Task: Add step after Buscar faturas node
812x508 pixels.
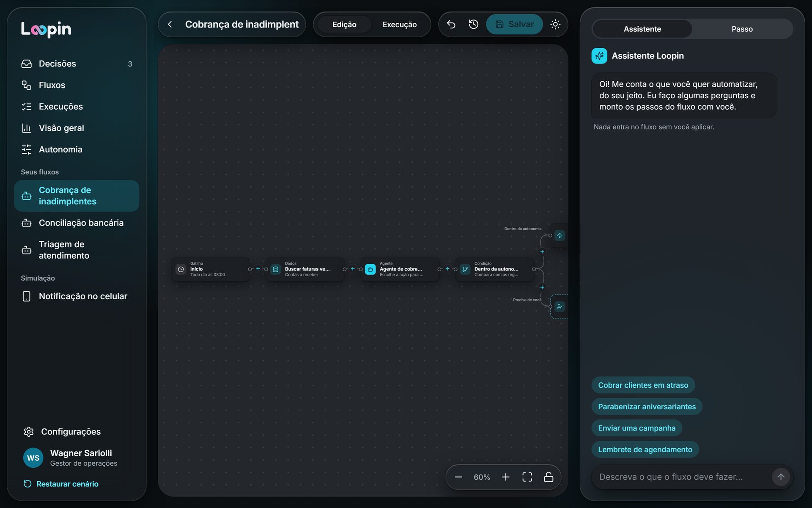Action: pos(353,269)
